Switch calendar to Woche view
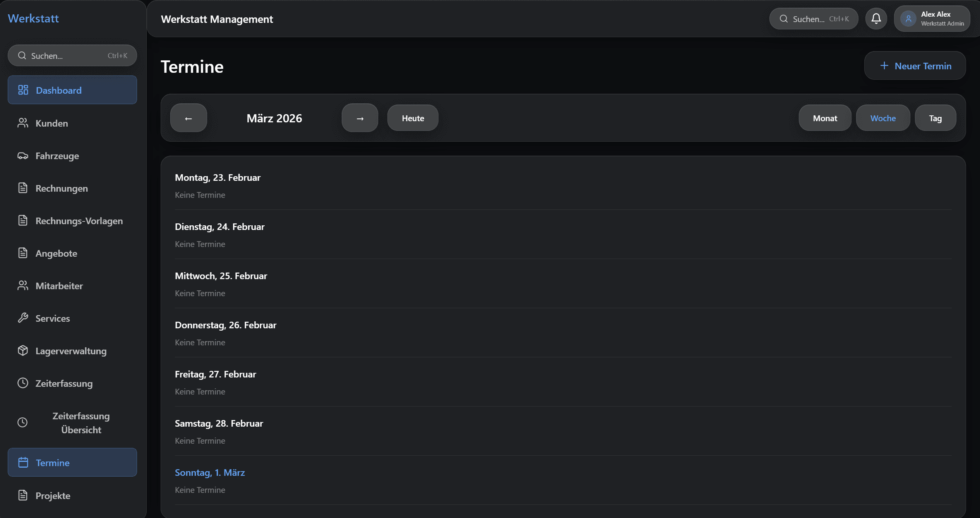This screenshot has height=518, width=980. pos(883,118)
